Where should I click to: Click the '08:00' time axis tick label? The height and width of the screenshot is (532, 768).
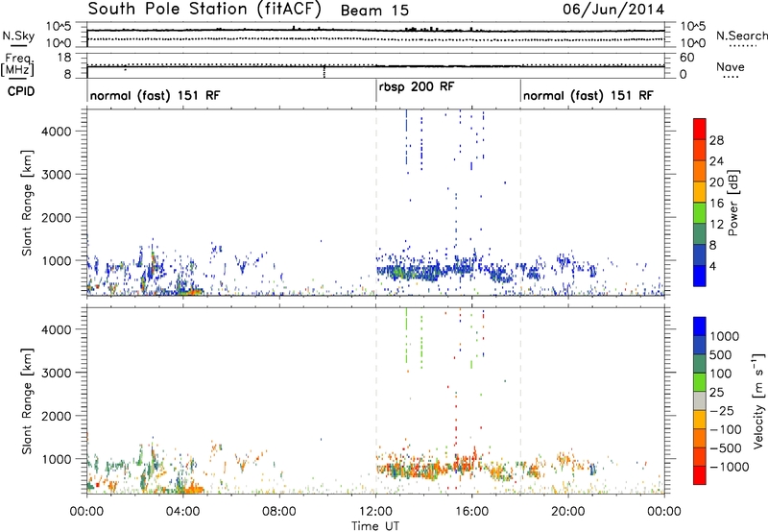(x=279, y=511)
